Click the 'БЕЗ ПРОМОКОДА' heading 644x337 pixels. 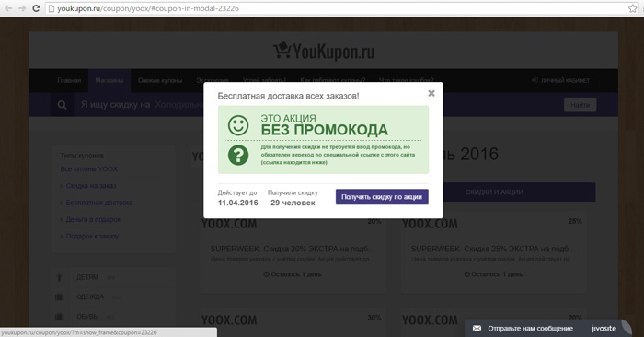(325, 130)
